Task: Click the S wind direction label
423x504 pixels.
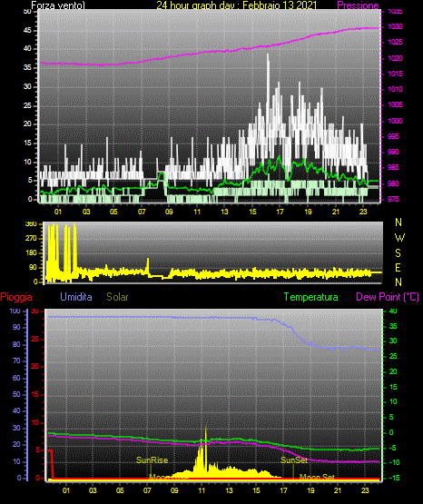Action: click(x=398, y=253)
